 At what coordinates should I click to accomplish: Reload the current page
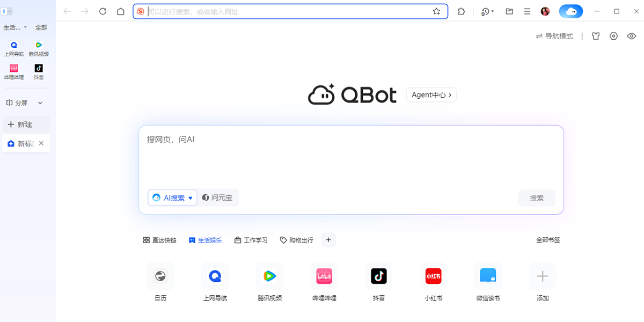(103, 11)
